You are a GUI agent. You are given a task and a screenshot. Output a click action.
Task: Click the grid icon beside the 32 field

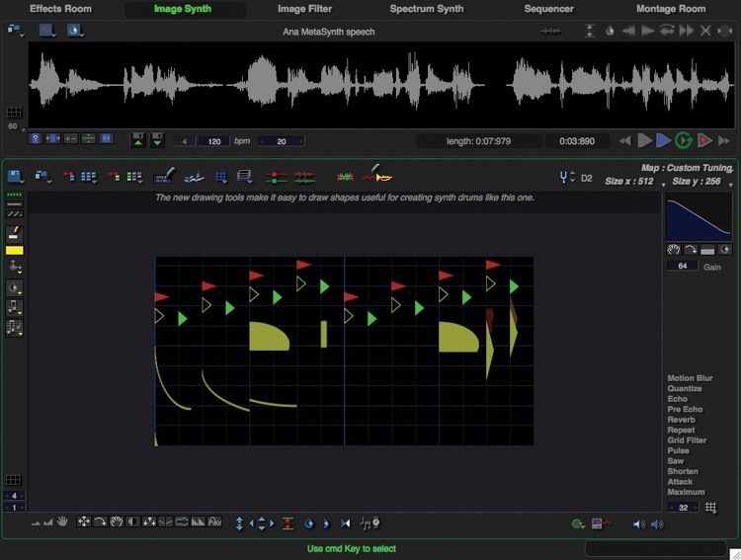point(710,507)
